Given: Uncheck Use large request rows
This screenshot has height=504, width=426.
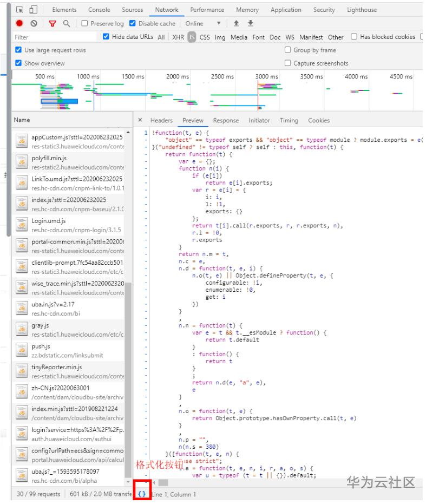Looking at the screenshot, I should pyautogui.click(x=18, y=49).
